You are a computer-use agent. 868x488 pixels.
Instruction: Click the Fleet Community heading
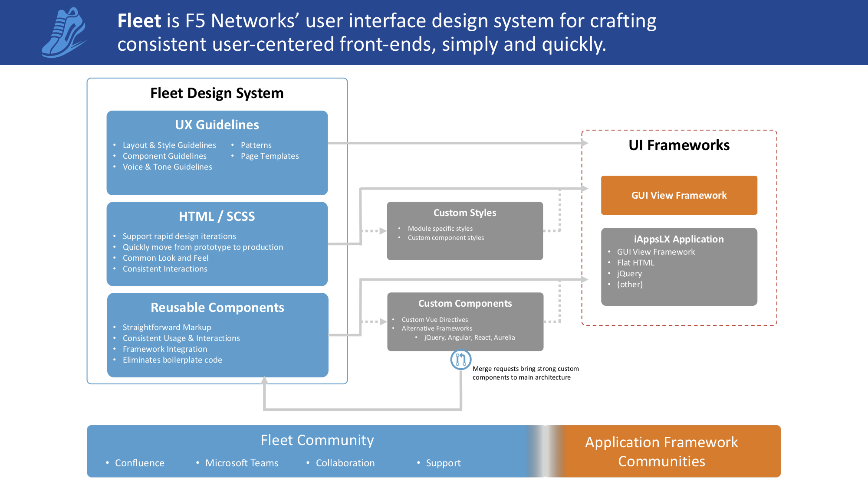pos(317,440)
